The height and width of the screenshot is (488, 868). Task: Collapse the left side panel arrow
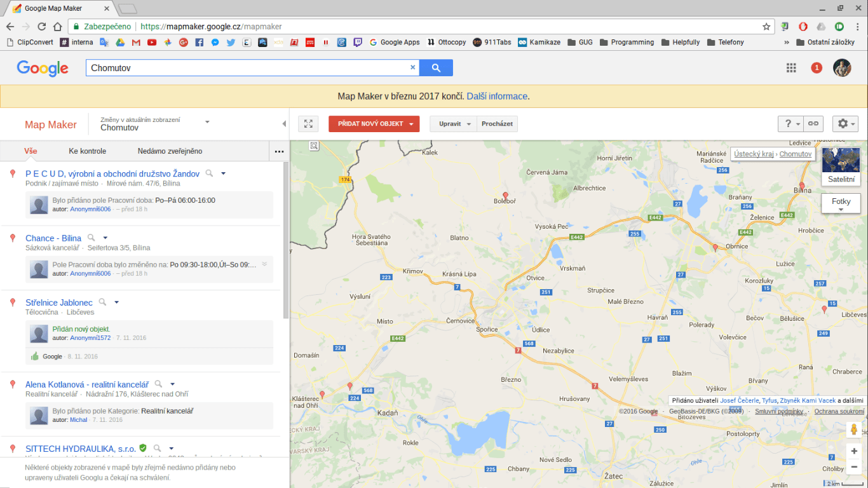[x=284, y=124]
